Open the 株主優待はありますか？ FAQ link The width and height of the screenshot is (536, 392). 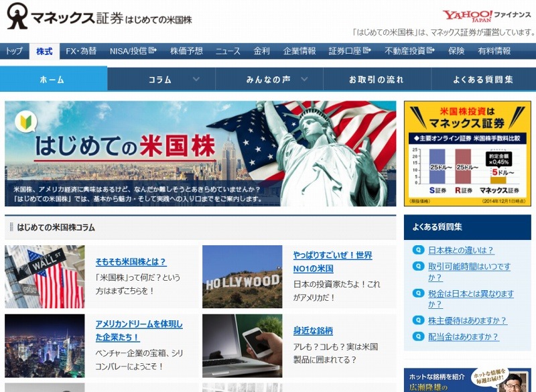point(467,320)
